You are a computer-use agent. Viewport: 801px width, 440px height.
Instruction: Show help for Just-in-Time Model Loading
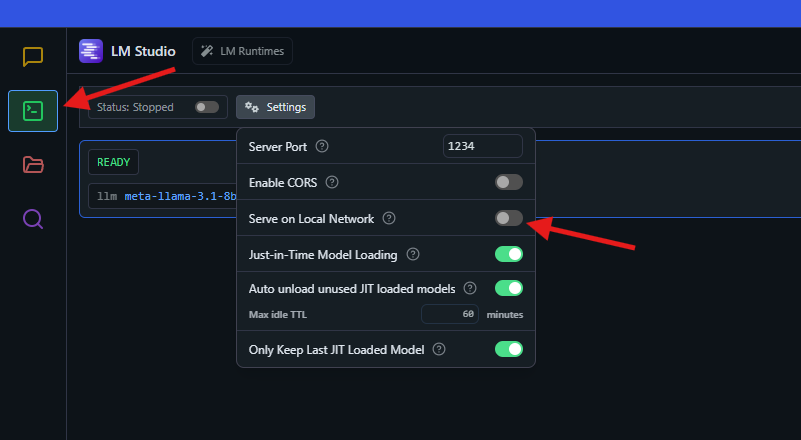[x=413, y=254]
